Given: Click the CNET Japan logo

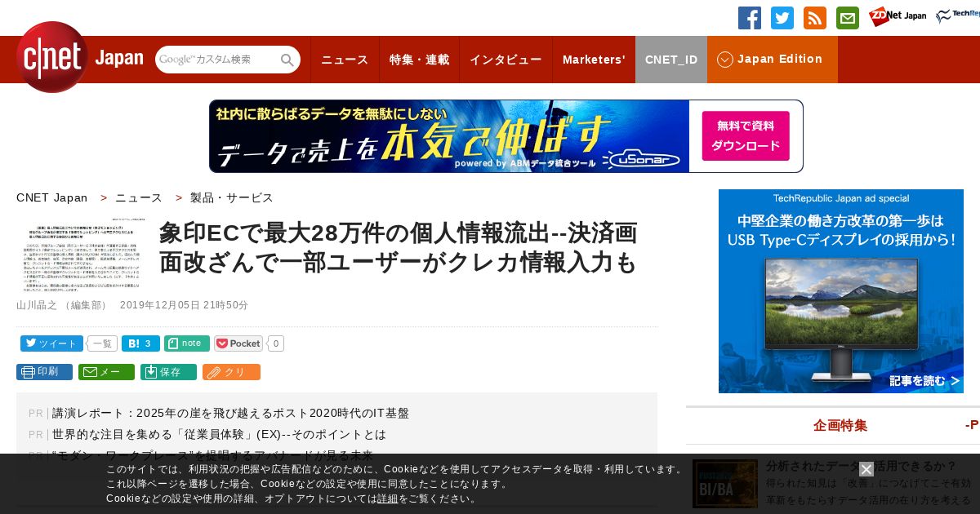Looking at the screenshot, I should [79, 57].
